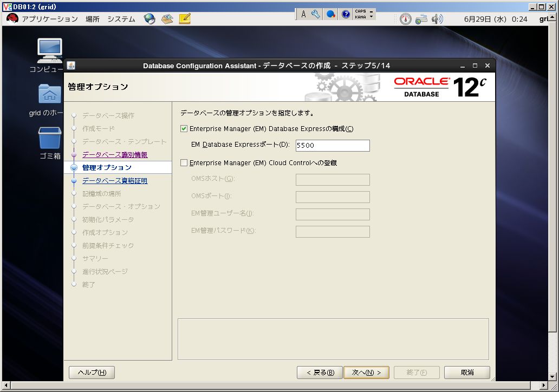Click the Java icon in dialog title bar
Screen dimensions: 559x392
[x=71, y=65]
